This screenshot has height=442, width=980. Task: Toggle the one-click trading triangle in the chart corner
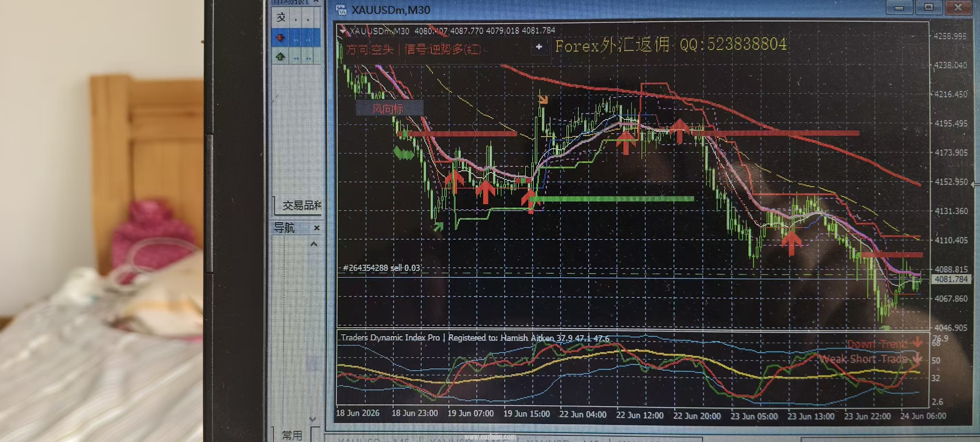pos(343,30)
